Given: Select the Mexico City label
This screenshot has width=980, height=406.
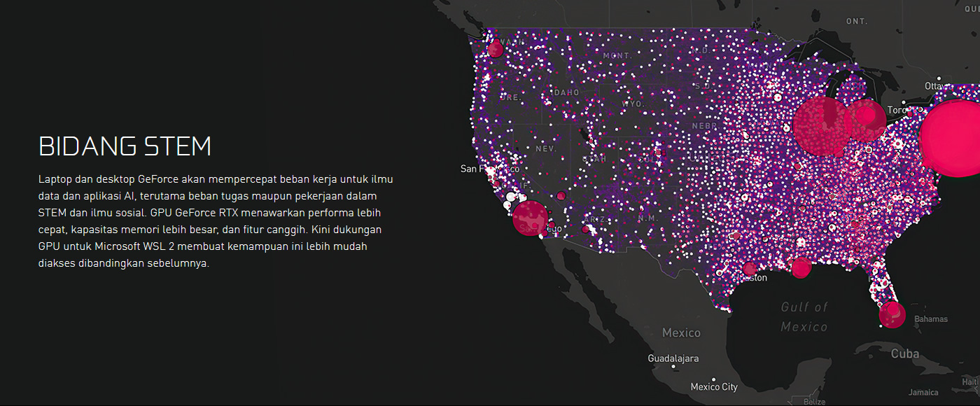Looking at the screenshot, I should click(714, 386).
